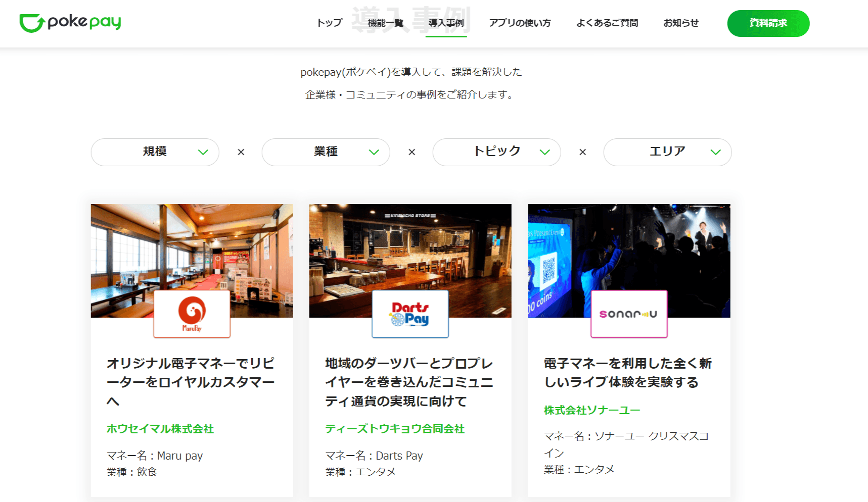Click the pokepay logo in the header
The image size is (868, 502).
[x=69, y=22]
